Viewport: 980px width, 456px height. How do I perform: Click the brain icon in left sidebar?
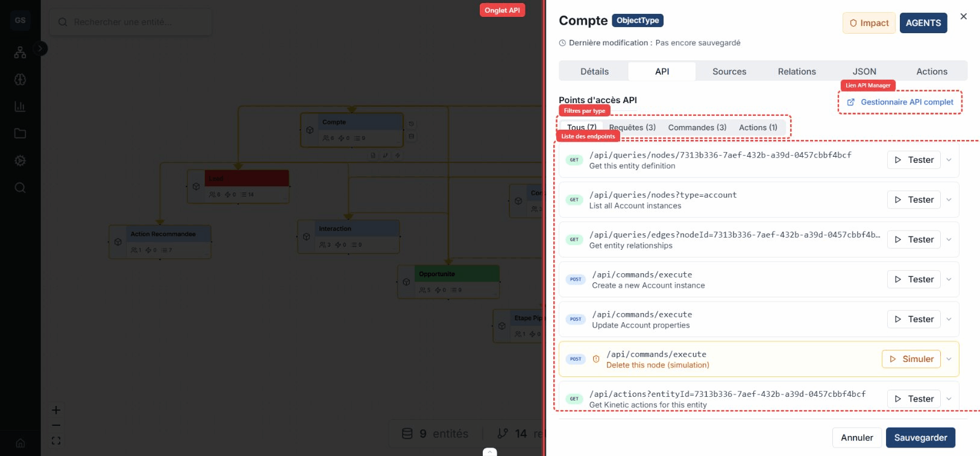coord(20,80)
